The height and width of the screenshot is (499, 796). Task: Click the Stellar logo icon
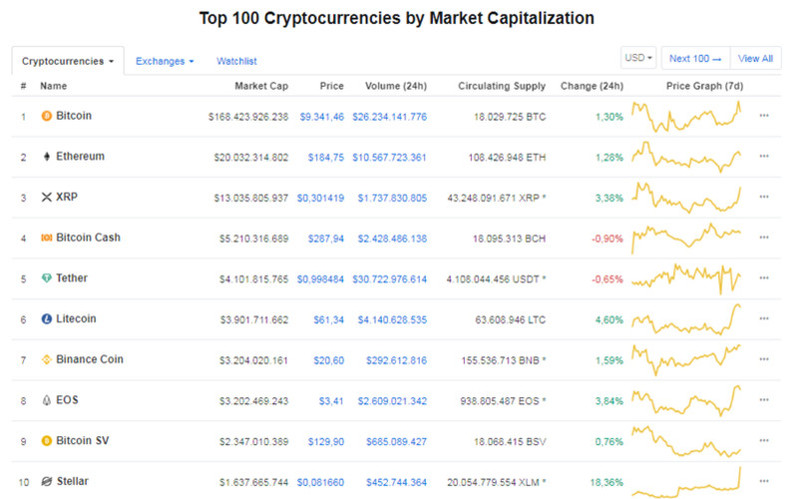coord(47,481)
